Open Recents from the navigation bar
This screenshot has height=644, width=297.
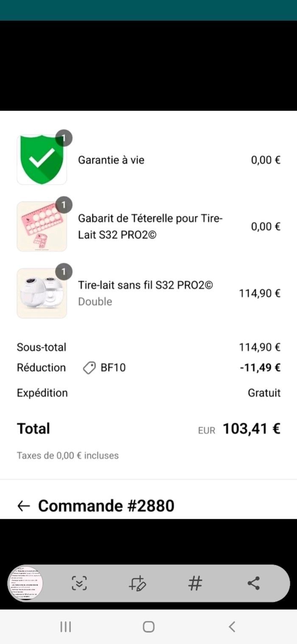[x=65, y=626]
